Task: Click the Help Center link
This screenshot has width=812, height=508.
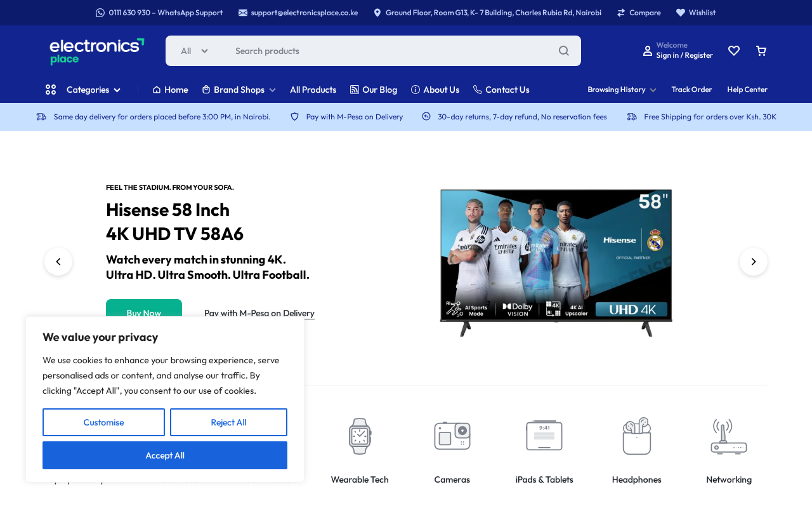Action: (747, 90)
